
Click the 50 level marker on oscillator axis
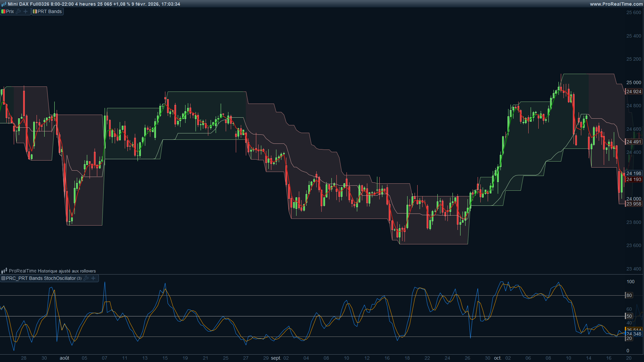coord(629,316)
